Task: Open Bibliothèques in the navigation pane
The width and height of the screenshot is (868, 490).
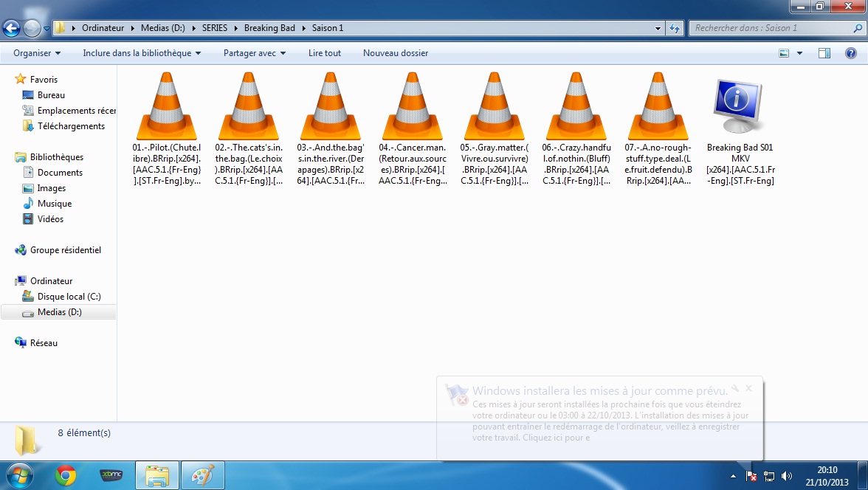Action: (x=56, y=156)
